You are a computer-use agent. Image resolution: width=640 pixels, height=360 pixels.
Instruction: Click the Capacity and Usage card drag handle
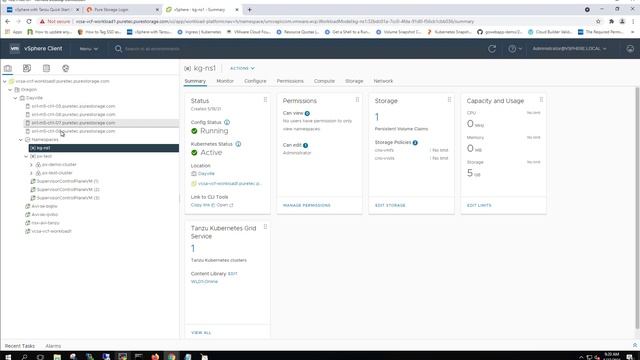pos(541,100)
